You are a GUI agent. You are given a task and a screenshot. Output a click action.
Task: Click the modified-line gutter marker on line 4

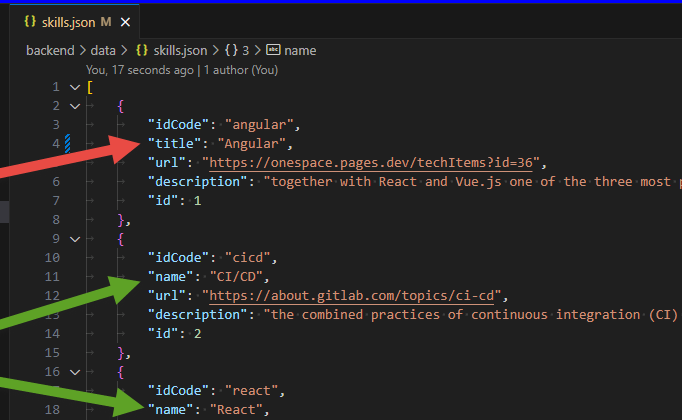coord(68,143)
